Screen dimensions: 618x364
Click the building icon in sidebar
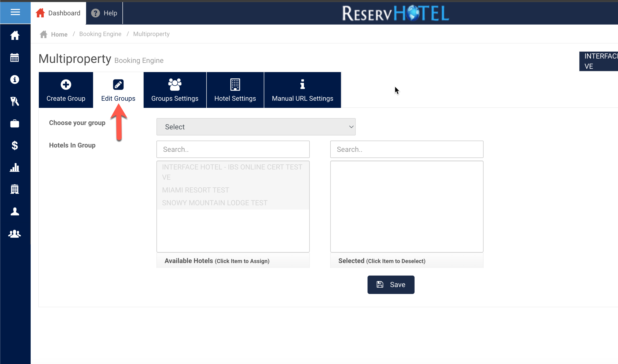(15, 189)
